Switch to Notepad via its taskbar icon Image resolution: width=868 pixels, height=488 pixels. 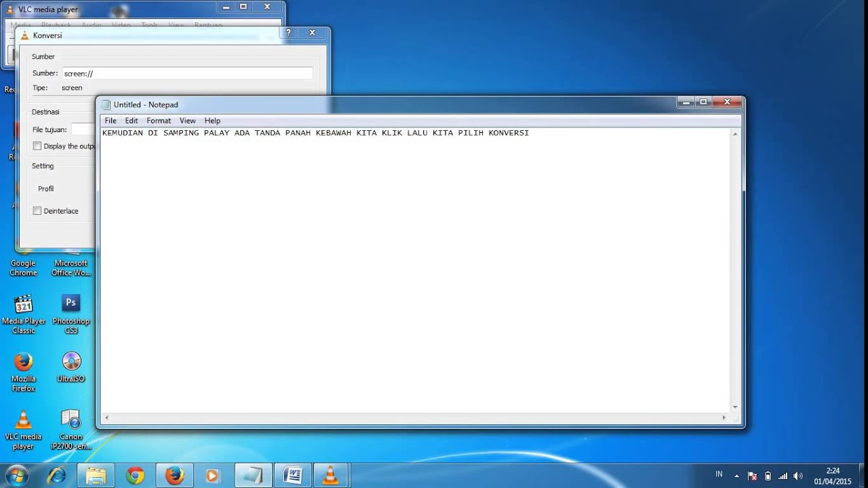[254, 475]
